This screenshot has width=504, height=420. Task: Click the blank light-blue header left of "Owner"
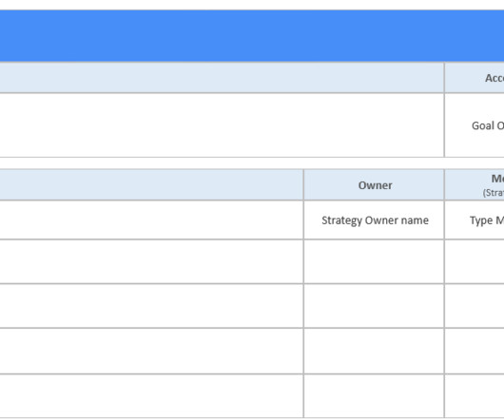(x=151, y=185)
